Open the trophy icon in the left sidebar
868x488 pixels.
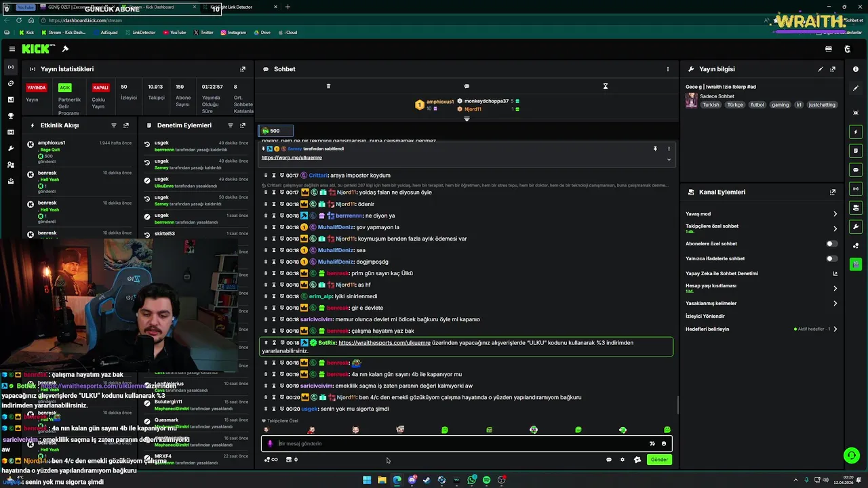(x=10, y=116)
